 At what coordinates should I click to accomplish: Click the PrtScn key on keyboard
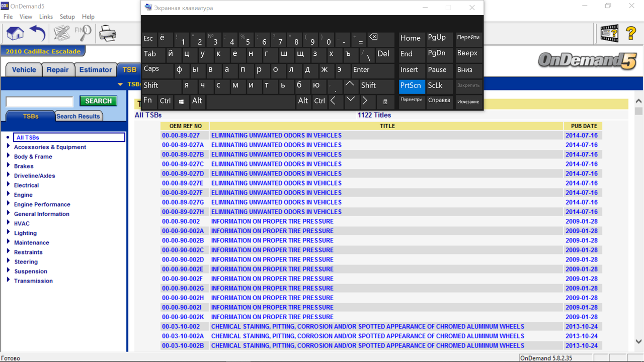click(x=412, y=86)
